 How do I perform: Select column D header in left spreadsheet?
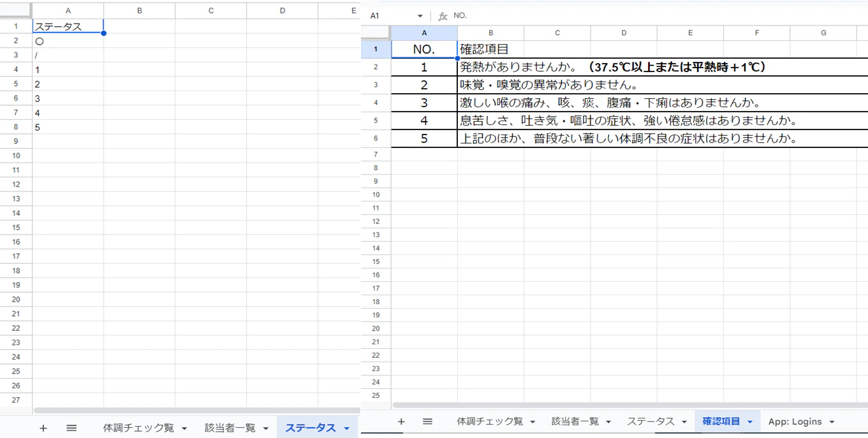pos(283,11)
